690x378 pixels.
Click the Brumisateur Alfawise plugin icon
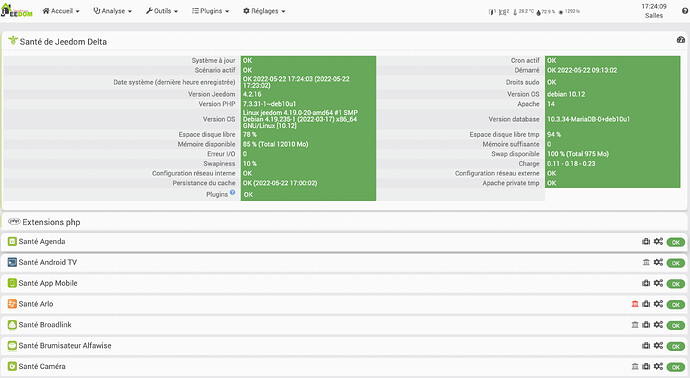point(12,345)
